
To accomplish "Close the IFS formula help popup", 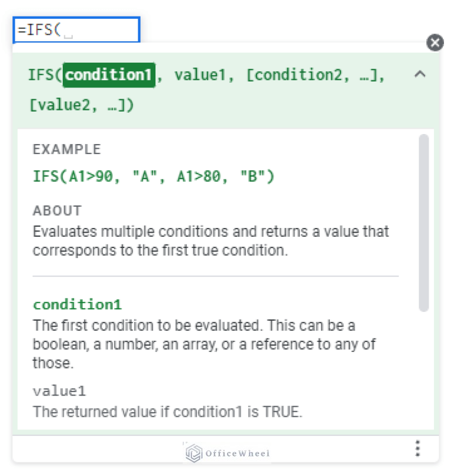I will click(x=435, y=43).
